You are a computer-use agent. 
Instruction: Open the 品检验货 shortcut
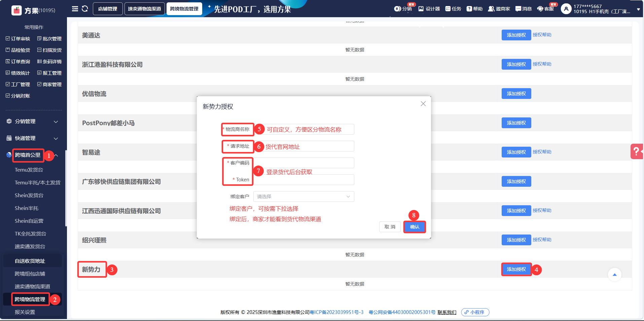pyautogui.click(x=18, y=50)
